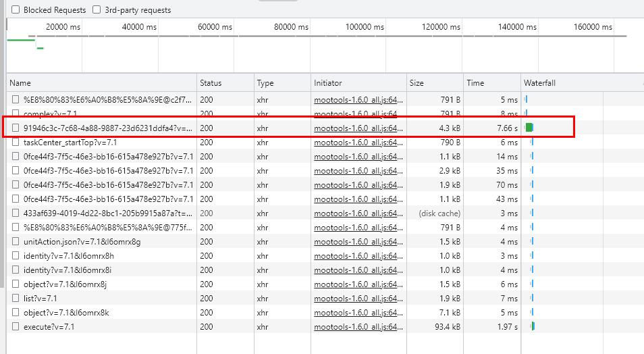
Task: Follow the mootools initiator link on list?v=7.1 row
Action: (359, 298)
